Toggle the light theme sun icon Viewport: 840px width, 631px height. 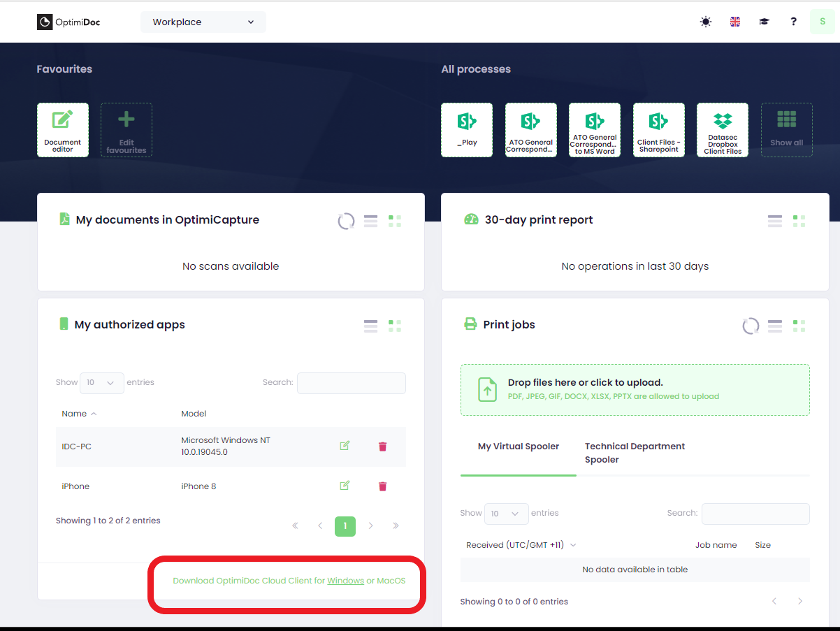[706, 22]
